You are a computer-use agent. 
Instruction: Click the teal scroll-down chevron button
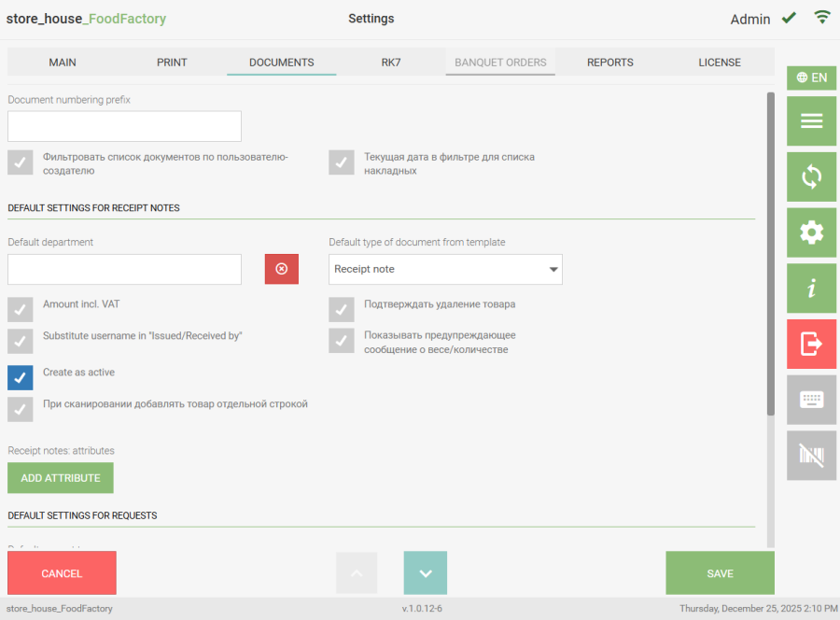425,573
